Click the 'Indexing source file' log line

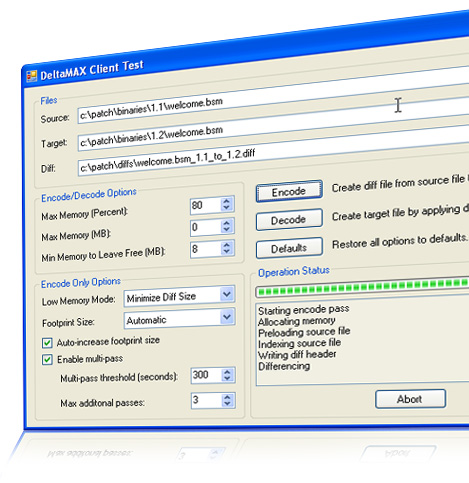299,343
